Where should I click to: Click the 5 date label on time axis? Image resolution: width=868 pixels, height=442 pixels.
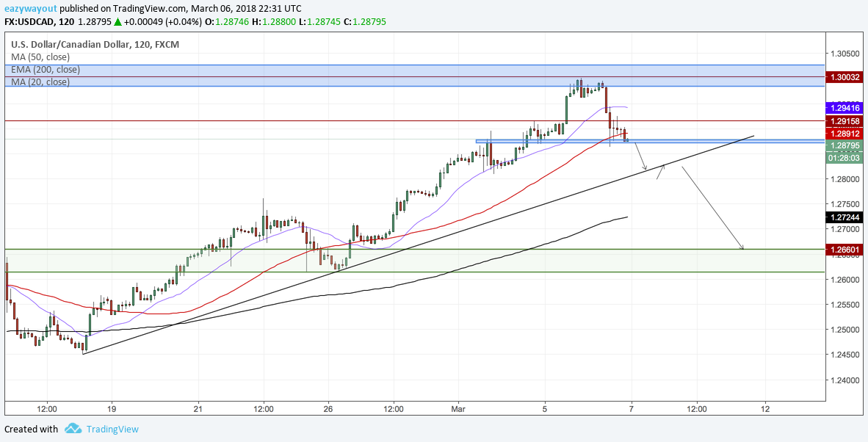[545, 410]
